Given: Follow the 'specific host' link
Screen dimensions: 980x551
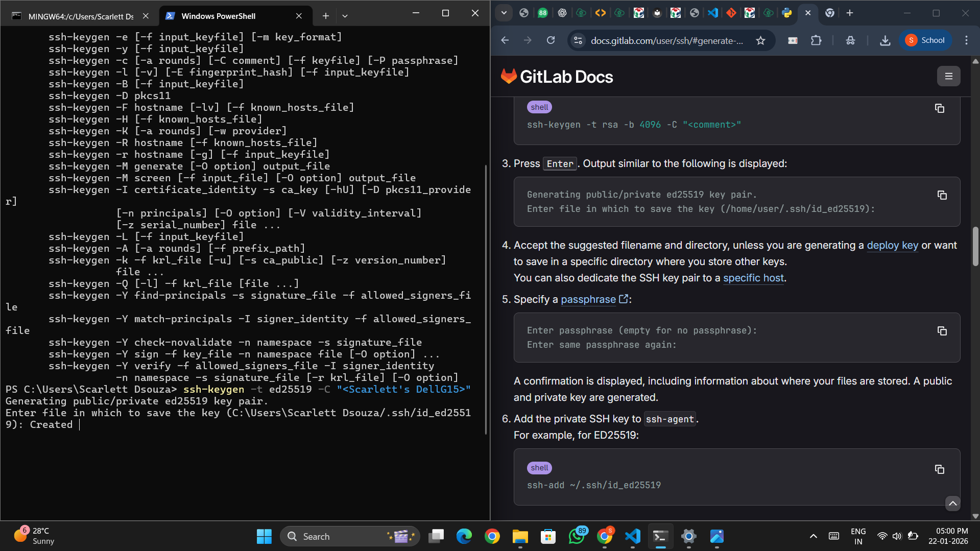Looking at the screenshot, I should 753,278.
